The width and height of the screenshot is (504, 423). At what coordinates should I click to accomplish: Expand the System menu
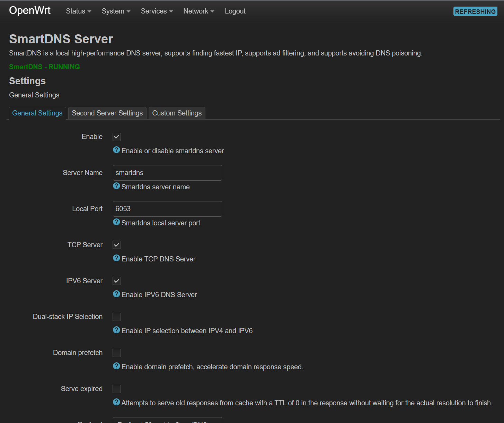click(x=116, y=11)
